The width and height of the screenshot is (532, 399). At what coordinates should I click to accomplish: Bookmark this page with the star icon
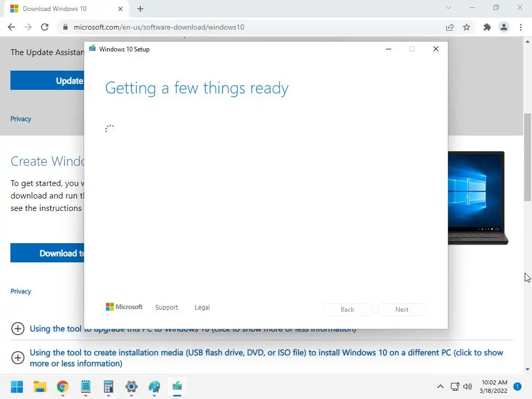coord(467,27)
